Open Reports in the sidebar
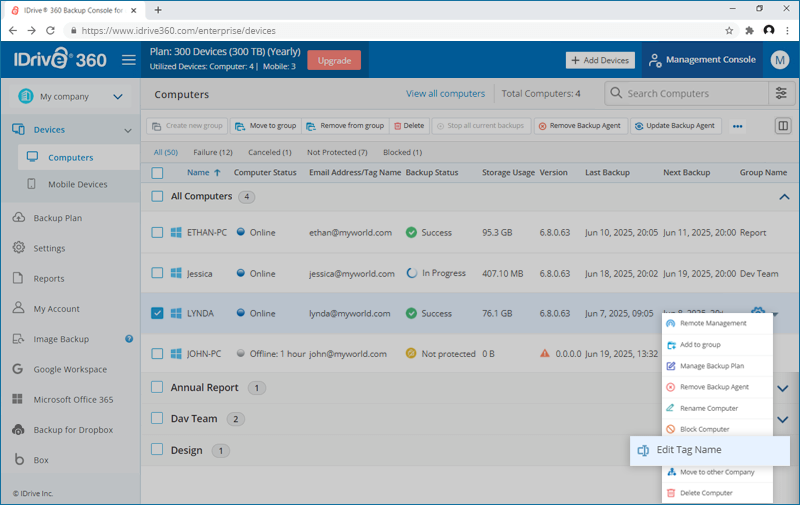This screenshot has width=800, height=505. (x=48, y=279)
